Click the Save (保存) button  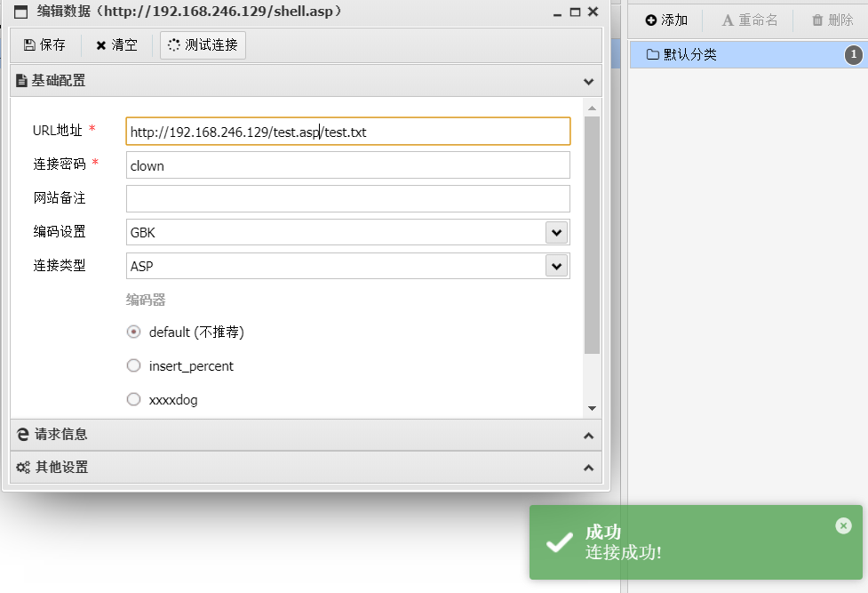point(44,44)
